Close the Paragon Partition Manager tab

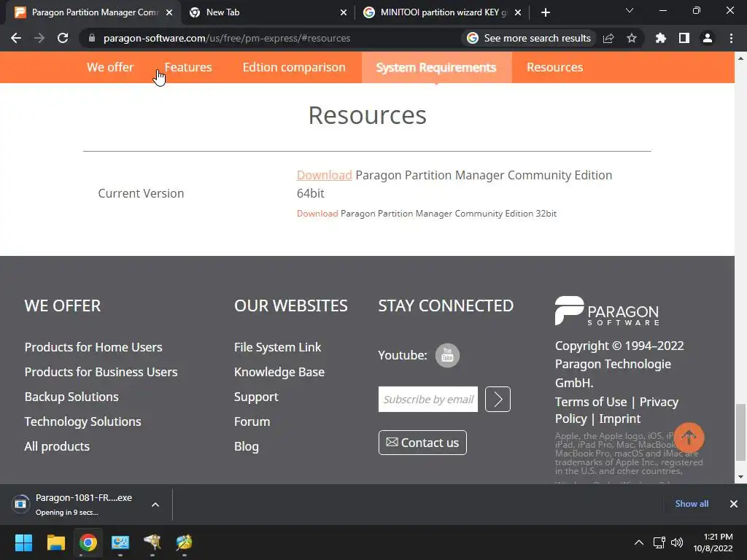pyautogui.click(x=169, y=12)
